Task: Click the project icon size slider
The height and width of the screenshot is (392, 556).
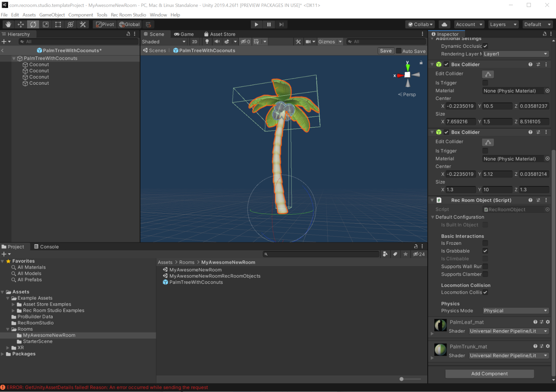Action: tap(402, 379)
